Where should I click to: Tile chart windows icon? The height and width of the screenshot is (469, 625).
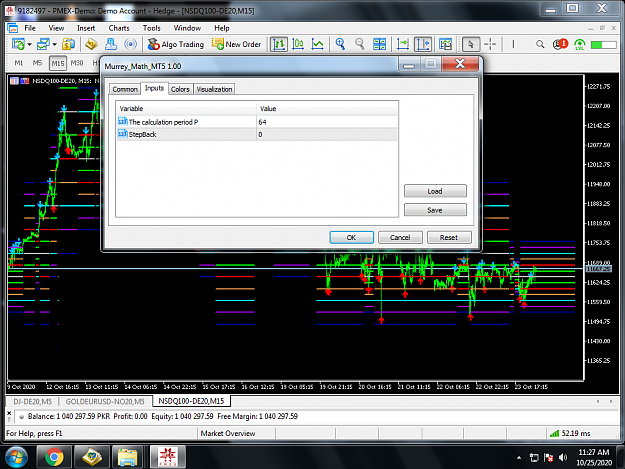click(379, 44)
